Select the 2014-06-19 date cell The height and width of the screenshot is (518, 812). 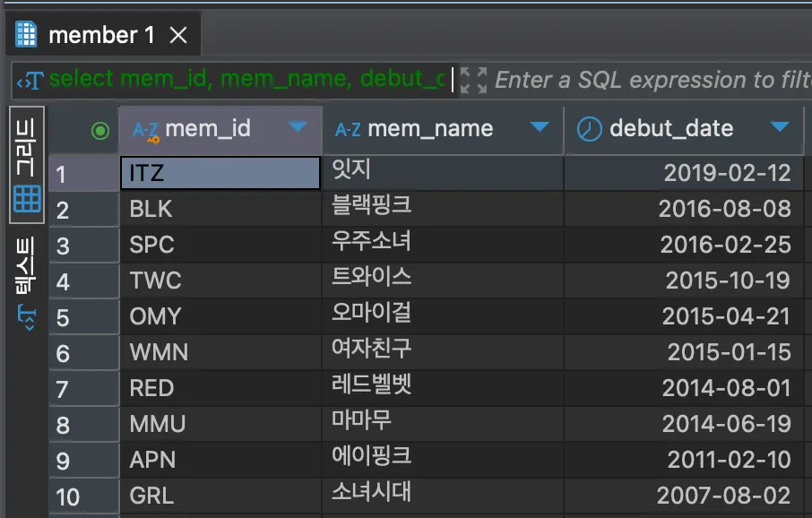(684, 424)
